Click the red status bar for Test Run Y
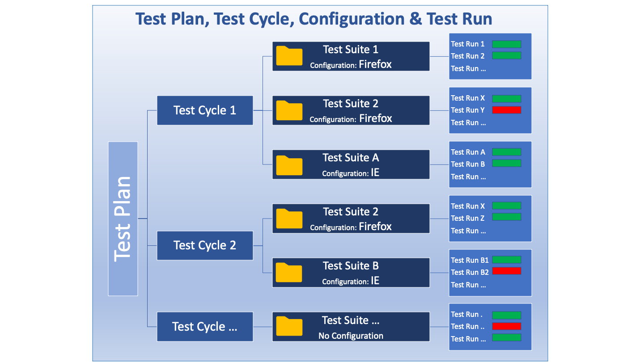 [x=507, y=110]
